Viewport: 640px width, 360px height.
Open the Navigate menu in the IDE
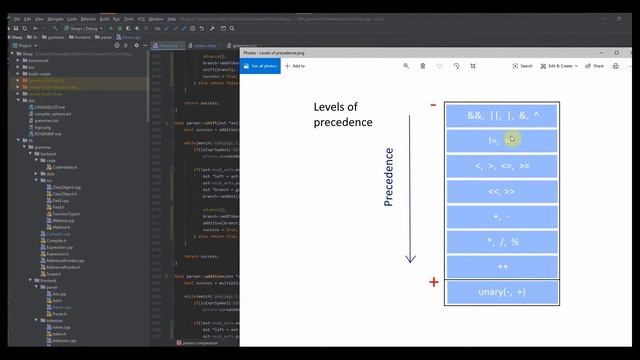click(x=56, y=19)
